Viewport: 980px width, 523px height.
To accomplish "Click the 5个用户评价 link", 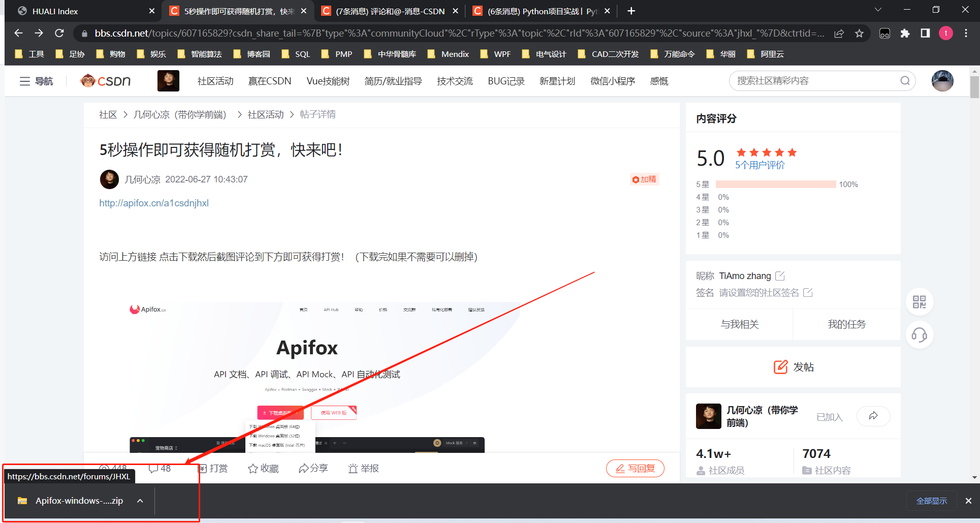I will [760, 165].
